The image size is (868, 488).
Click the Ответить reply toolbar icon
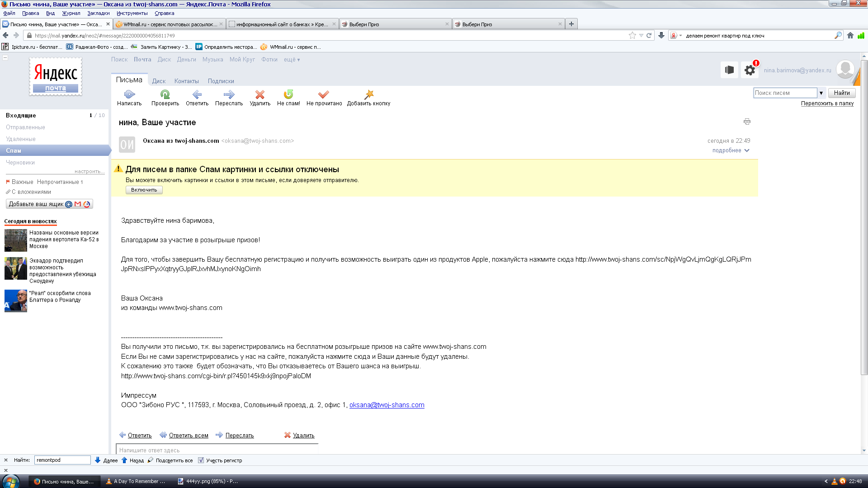coord(197,94)
